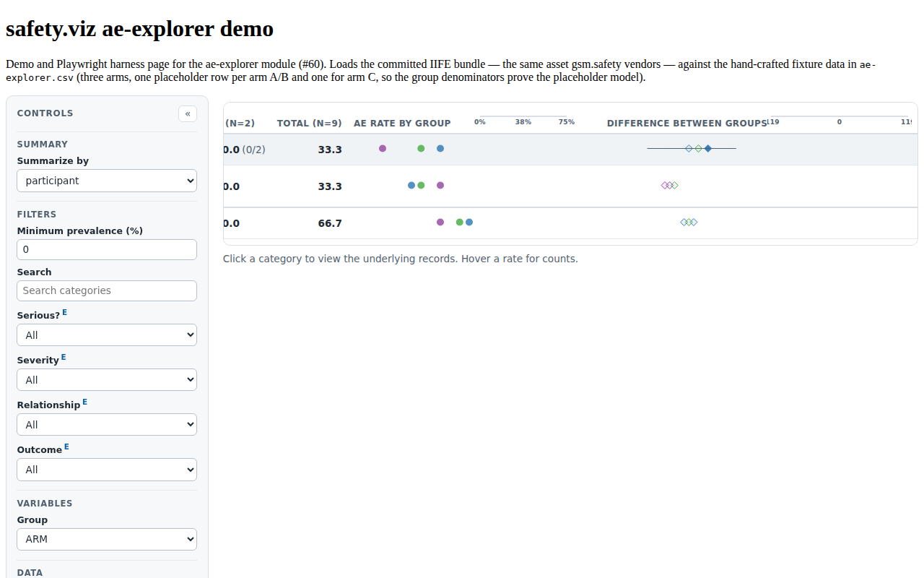924x578 pixels.
Task: Open the Group variable dropdown showing ARM
Action: 107,539
